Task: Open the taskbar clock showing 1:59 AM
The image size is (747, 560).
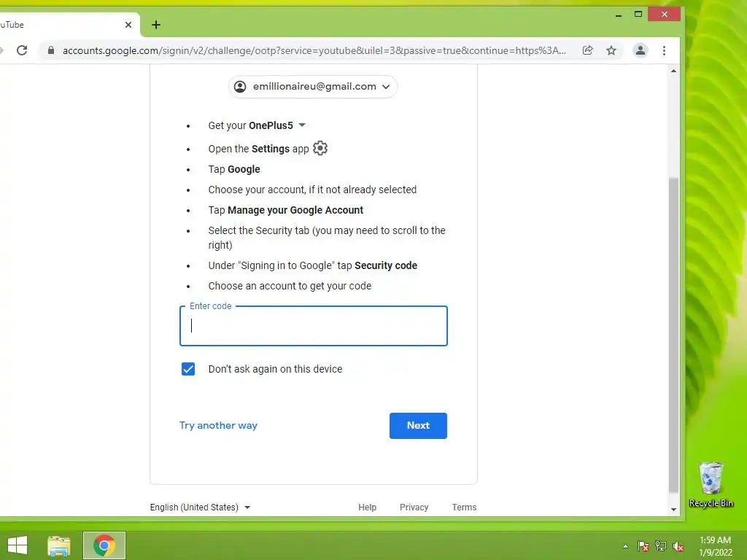Action: tap(715, 546)
